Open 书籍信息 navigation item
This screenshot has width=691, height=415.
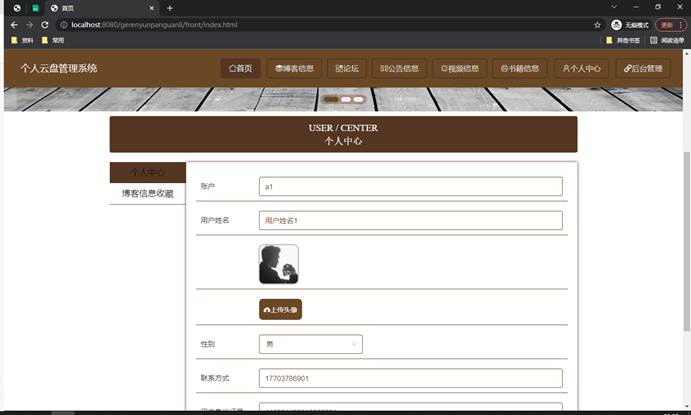click(520, 68)
